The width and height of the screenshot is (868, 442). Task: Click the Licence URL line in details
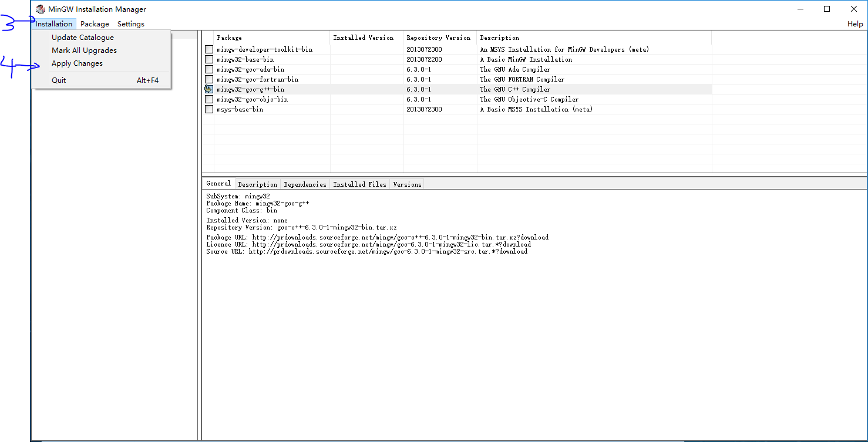point(368,244)
